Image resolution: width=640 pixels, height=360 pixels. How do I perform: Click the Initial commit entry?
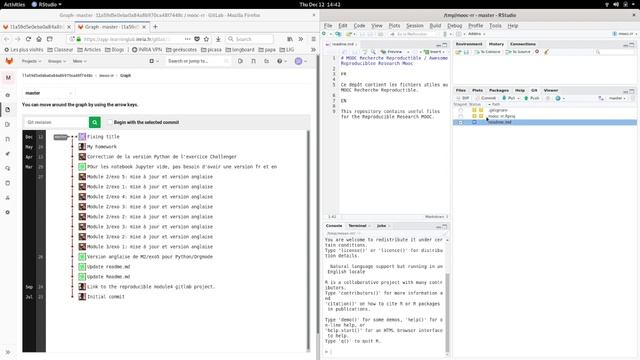tap(106, 297)
